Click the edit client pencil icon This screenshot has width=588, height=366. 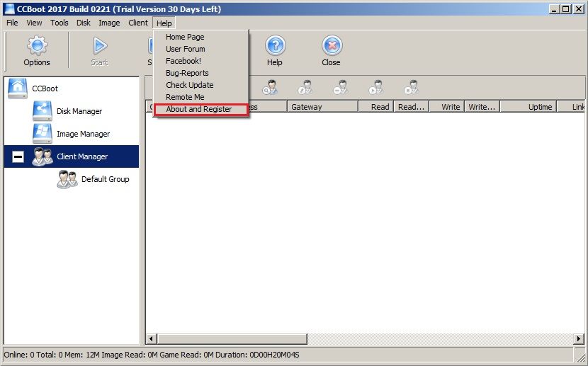(305, 87)
